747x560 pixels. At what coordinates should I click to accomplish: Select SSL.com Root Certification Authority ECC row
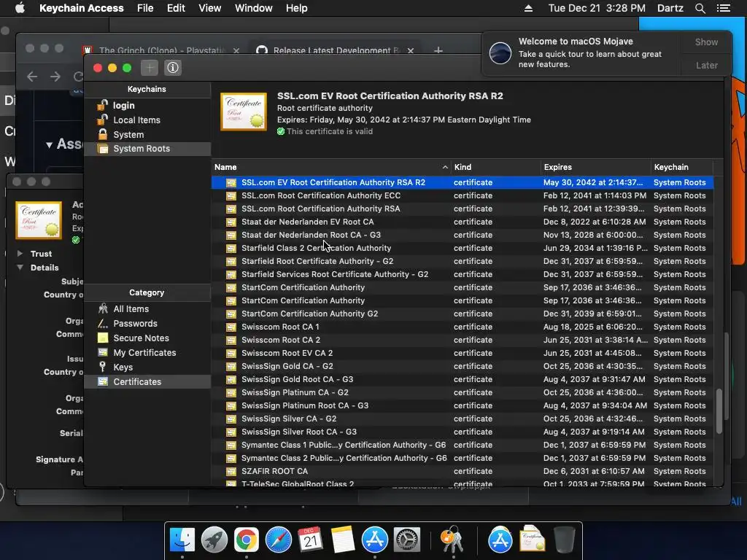[462, 195]
